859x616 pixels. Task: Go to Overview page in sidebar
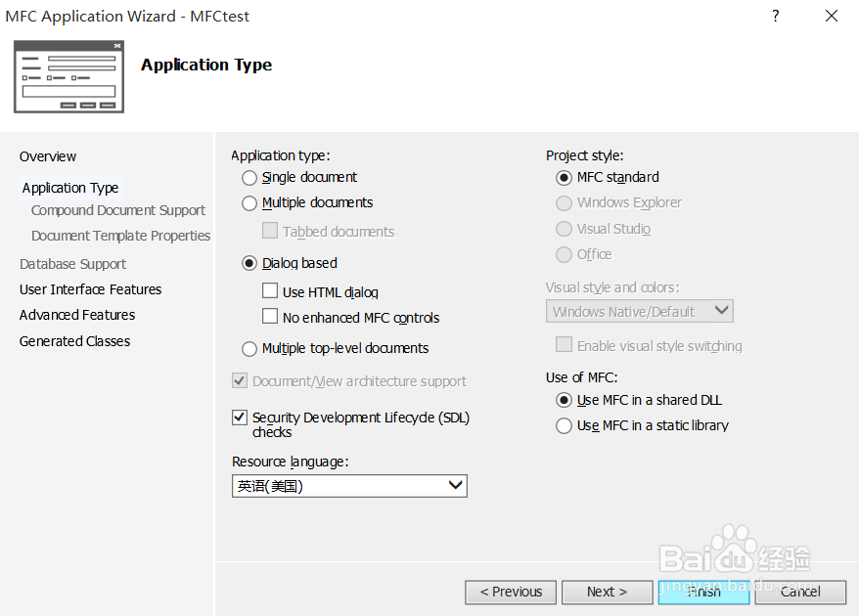pyautogui.click(x=48, y=156)
